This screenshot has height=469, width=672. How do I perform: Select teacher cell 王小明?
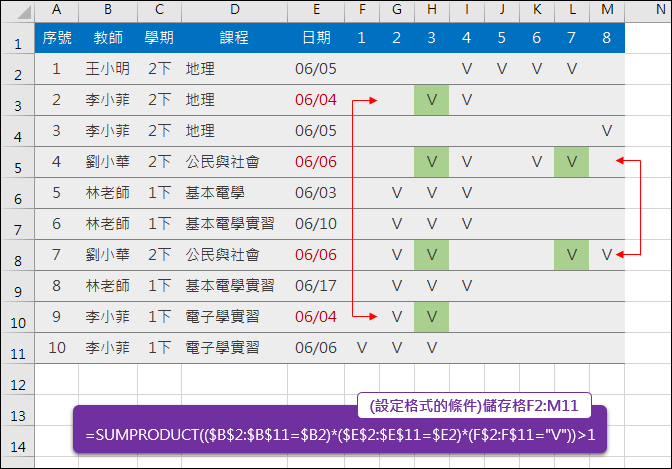pyautogui.click(x=108, y=69)
